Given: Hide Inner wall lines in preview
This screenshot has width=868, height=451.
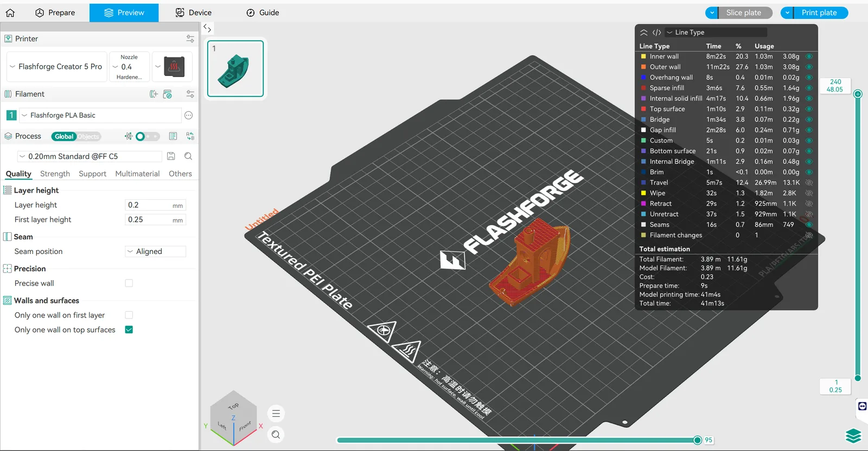Looking at the screenshot, I should pos(809,56).
